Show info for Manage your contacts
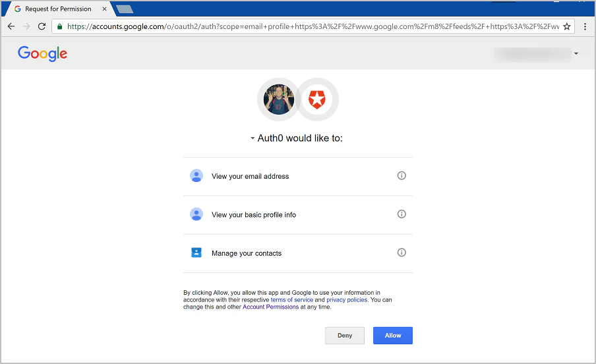This screenshot has height=364, width=596. tap(402, 253)
